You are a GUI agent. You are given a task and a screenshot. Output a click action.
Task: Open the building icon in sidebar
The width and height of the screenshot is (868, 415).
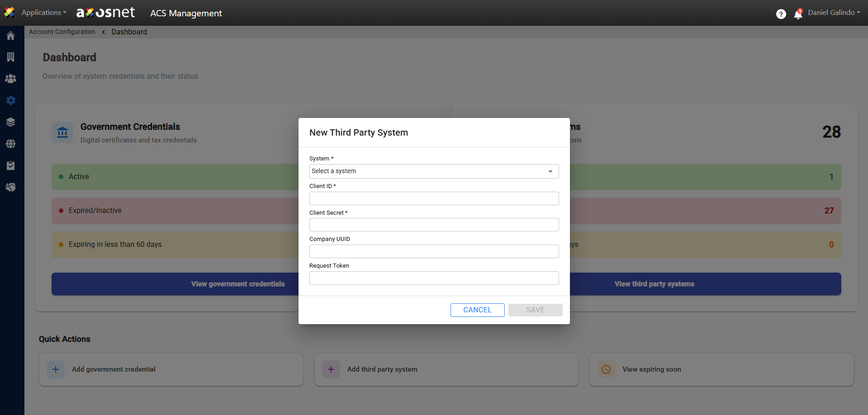click(11, 57)
